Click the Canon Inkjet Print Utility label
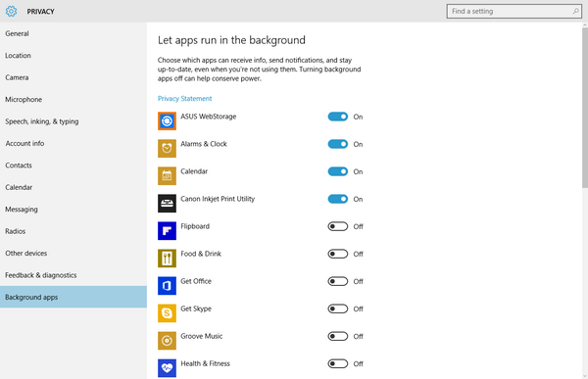 [218, 199]
